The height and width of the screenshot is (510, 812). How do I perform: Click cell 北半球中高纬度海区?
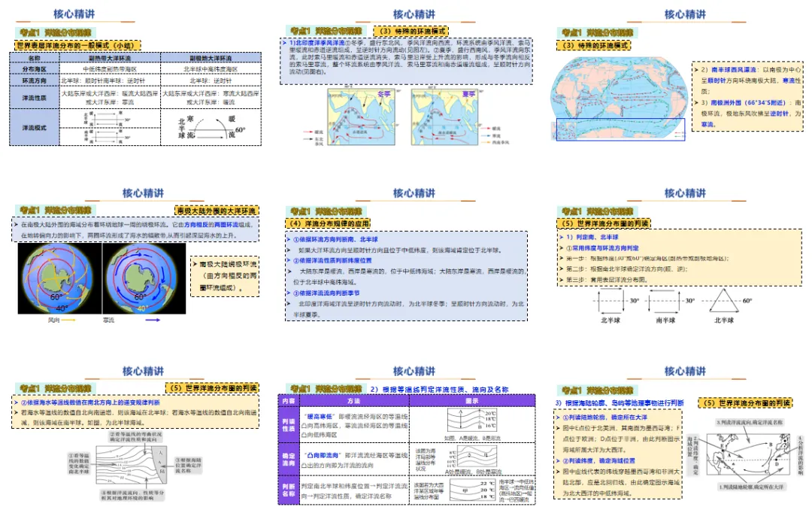point(211,69)
